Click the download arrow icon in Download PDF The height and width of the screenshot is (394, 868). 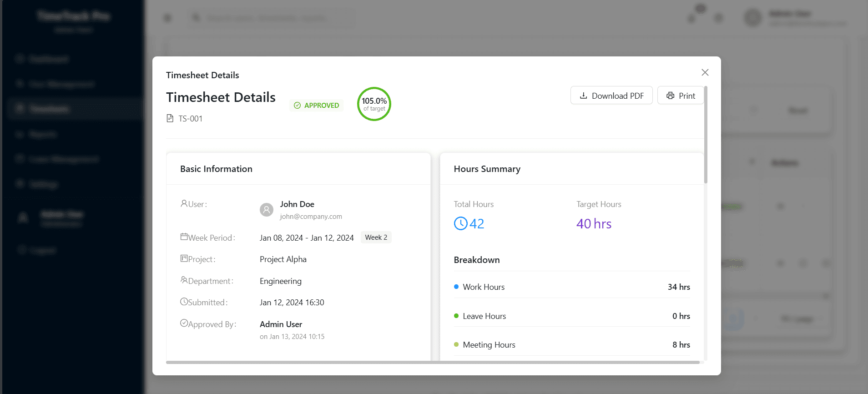(x=583, y=96)
